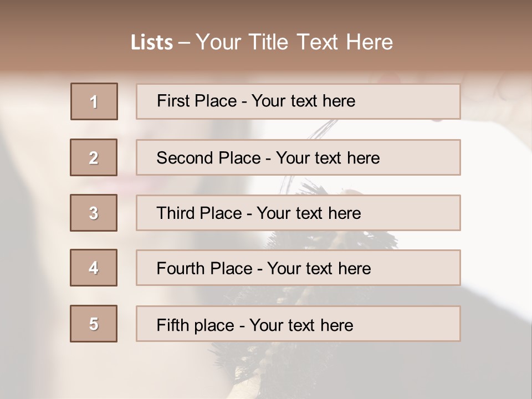Select the number 4 square
Image resolution: width=532 pixels, height=399 pixels.
94,268
